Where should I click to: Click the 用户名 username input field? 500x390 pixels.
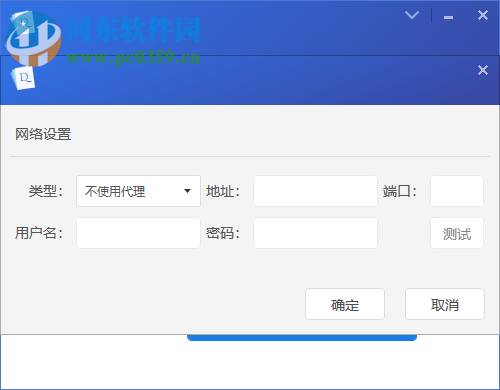point(138,233)
